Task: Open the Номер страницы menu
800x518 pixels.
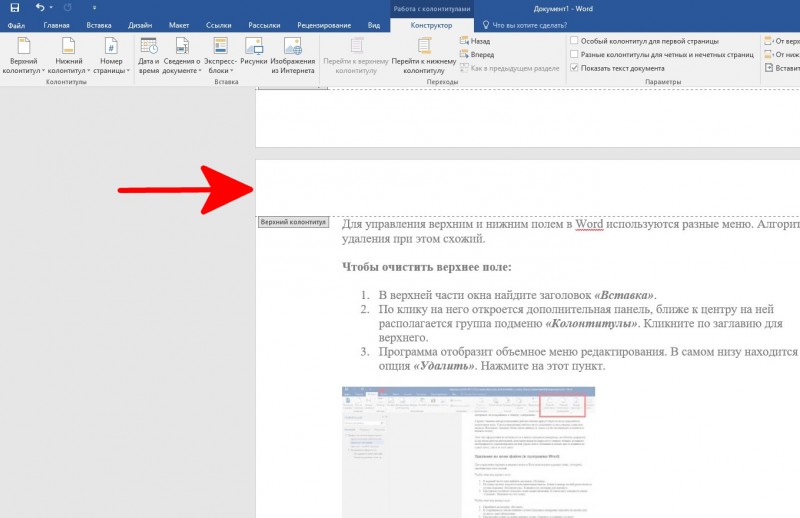Action: point(111,56)
